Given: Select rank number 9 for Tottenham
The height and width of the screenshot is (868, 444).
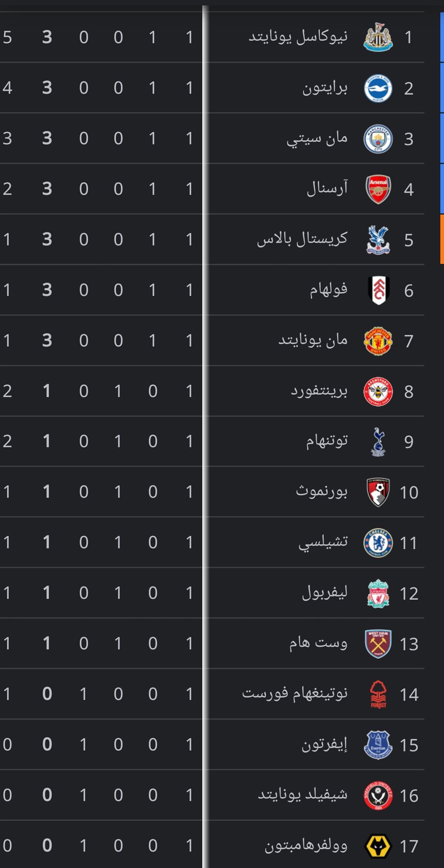Looking at the screenshot, I should 409,442.
